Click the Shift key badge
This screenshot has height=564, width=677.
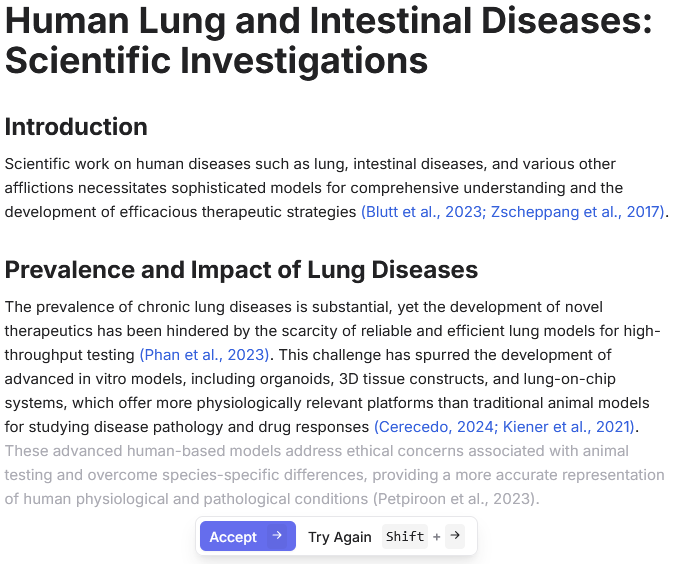coord(405,537)
